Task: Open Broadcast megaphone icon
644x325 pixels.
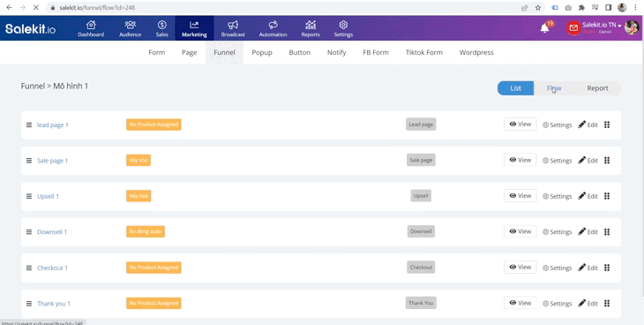Action: tap(233, 25)
